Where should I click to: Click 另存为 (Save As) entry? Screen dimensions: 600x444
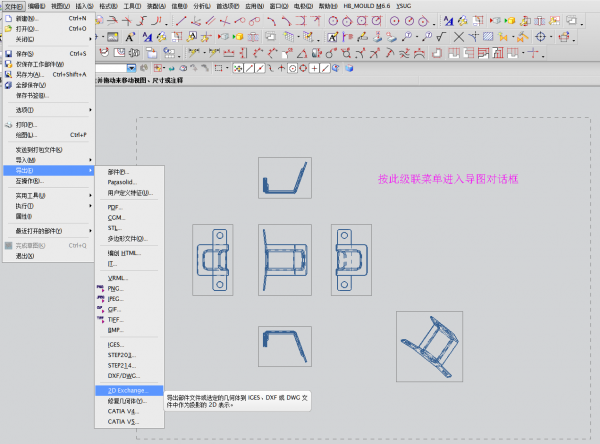[49, 75]
